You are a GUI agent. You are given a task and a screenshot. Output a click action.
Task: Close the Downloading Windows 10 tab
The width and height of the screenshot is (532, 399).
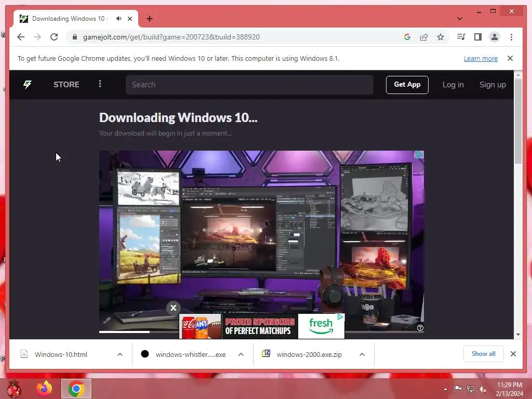click(x=129, y=19)
